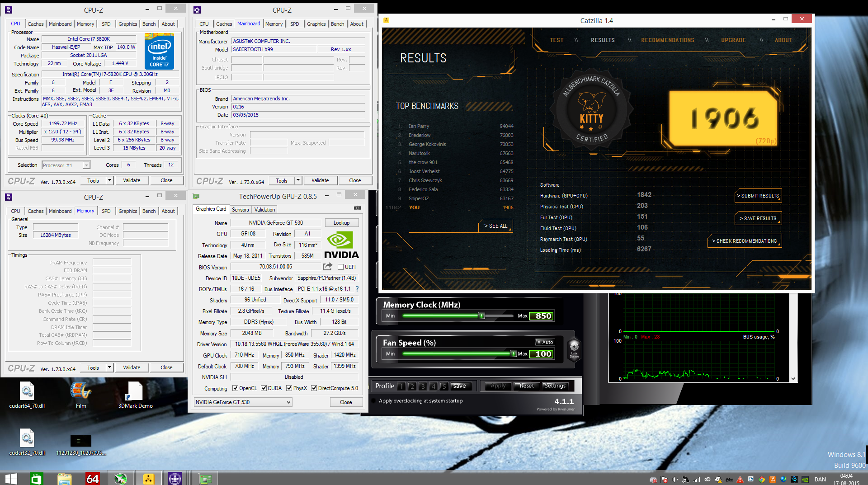Viewport: 868px width, 485px height.
Task: Open the CPU-Z taskbar icon
Action: (x=175, y=478)
